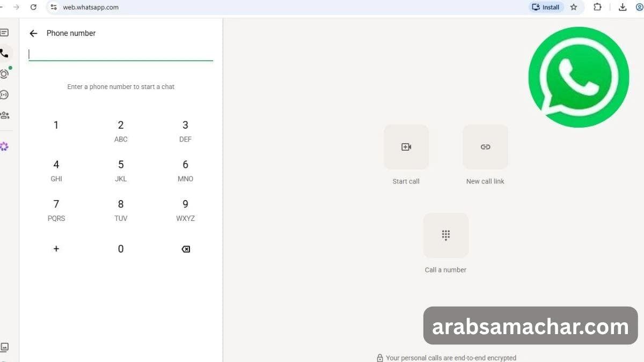Open the browser profile icon

tap(640, 7)
